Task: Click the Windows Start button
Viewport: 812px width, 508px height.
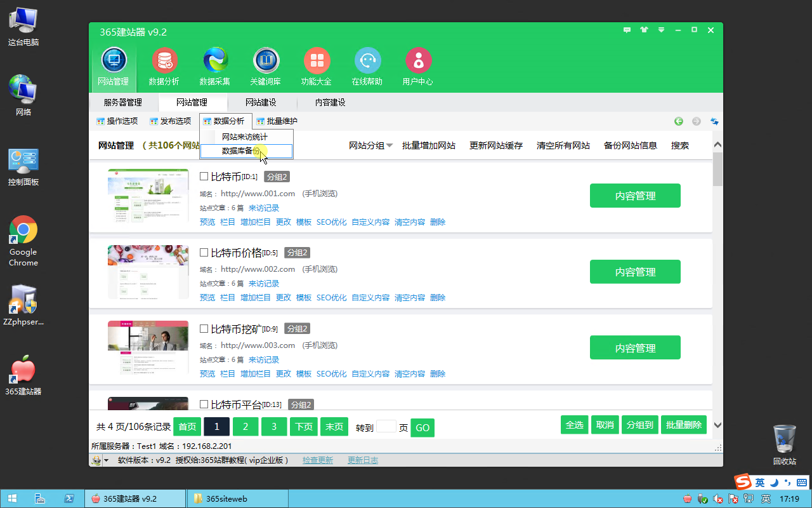Action: point(12,498)
